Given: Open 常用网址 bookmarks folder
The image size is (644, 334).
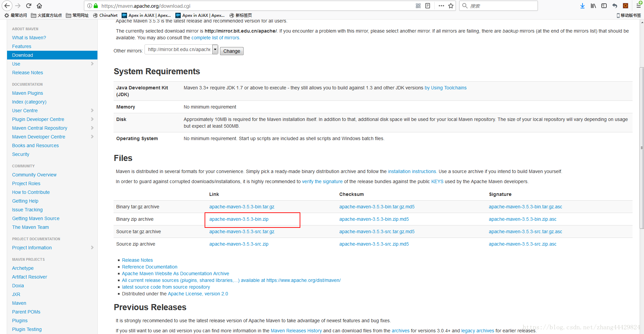Looking at the screenshot, I should tap(77, 15).
